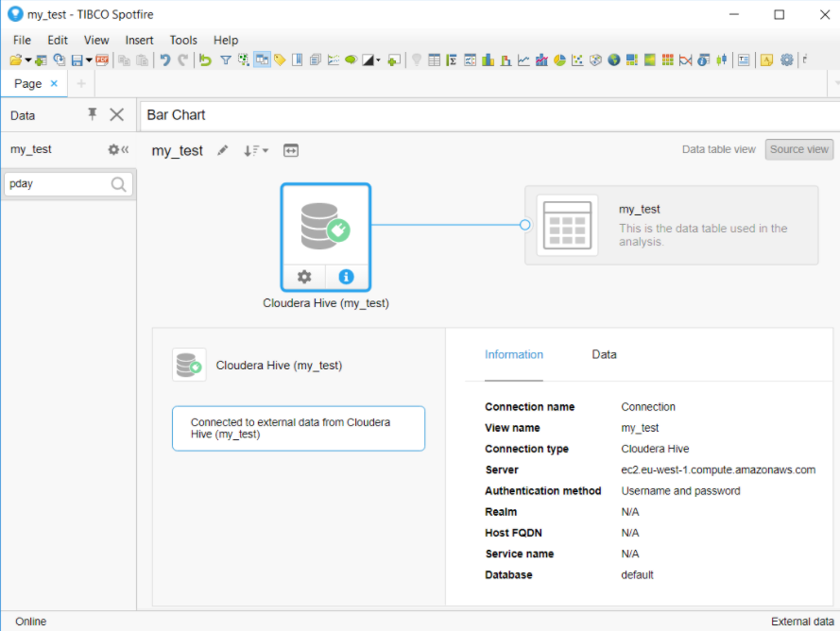
Task: Rename my_test with the pencil icon
Action: 222,150
